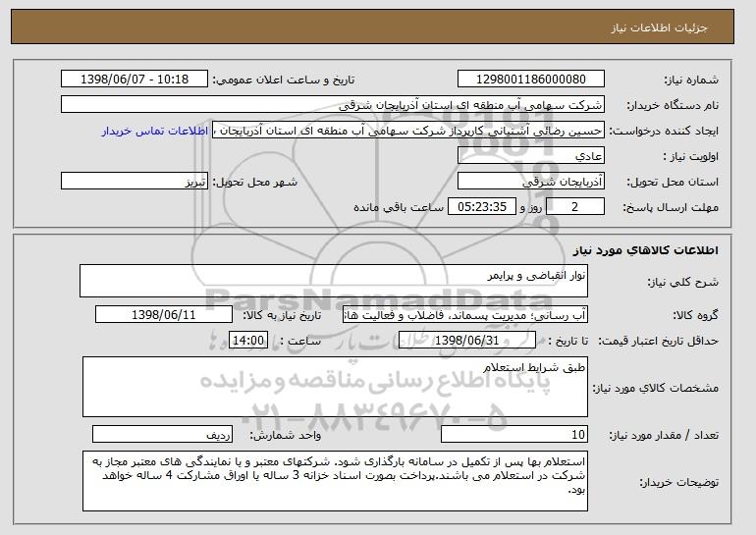Click the اطلاعات کالاهای مورد نیاز section heading

pos(646,250)
